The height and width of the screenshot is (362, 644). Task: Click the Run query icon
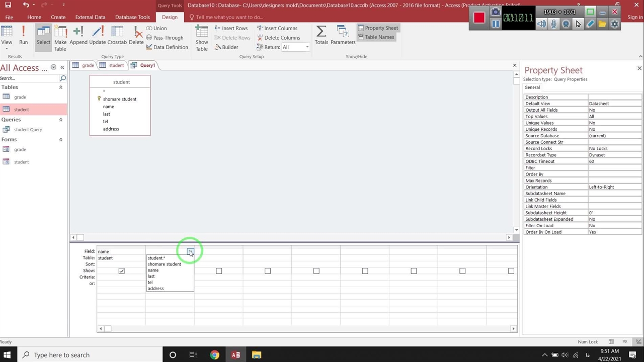tap(23, 35)
